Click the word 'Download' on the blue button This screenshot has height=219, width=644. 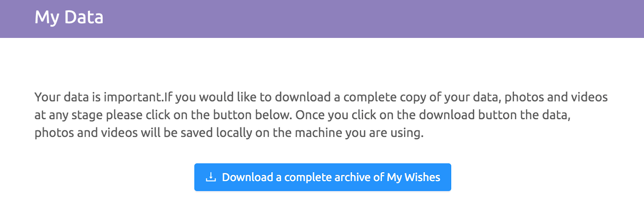(x=248, y=177)
